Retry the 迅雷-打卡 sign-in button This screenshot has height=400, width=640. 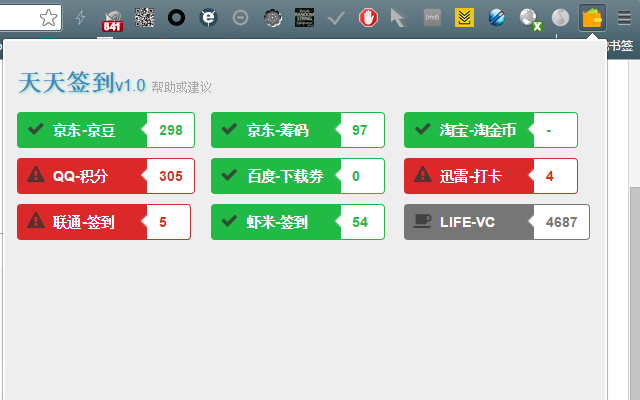pos(469,176)
